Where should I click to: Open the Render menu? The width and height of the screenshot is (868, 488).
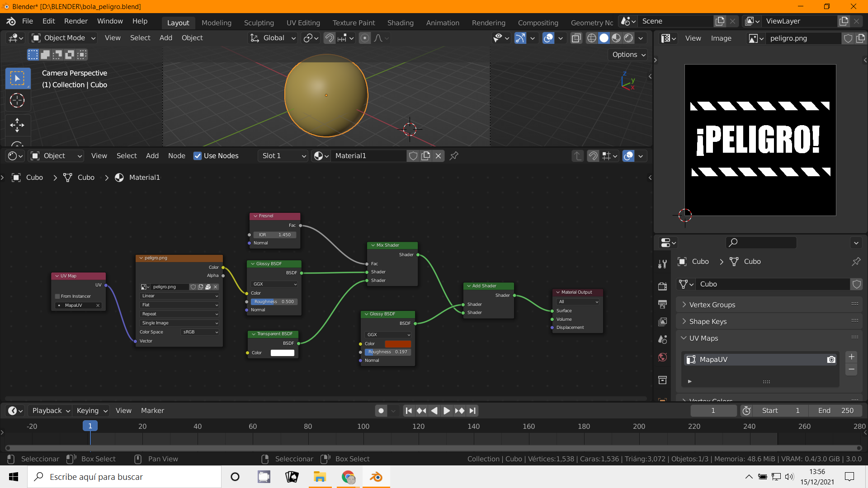tap(75, 21)
